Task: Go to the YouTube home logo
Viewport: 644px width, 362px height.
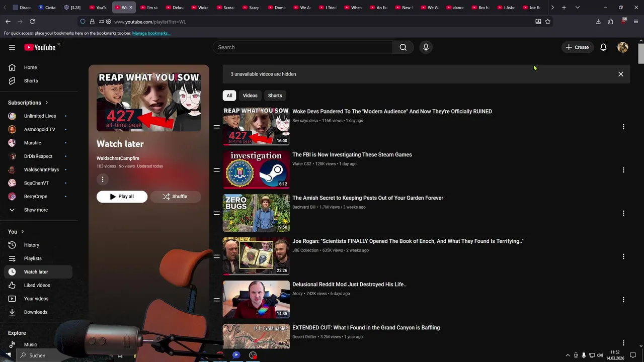Action: tap(40, 47)
